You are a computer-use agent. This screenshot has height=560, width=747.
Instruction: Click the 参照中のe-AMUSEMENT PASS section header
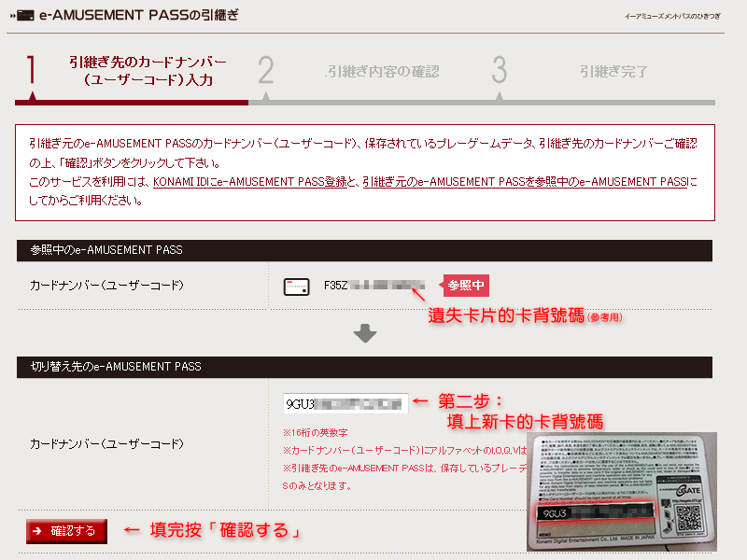[x=364, y=250]
